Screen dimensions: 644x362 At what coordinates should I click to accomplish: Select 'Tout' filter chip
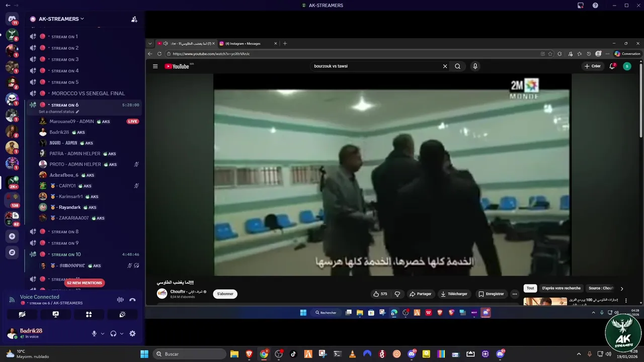(x=530, y=288)
